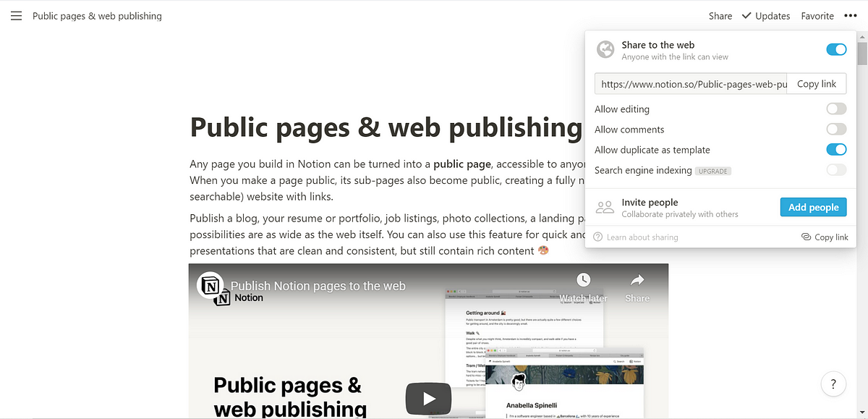Screen dimensions: 868x419
Task: Click 'Collaborate privately with others' text
Action: (x=680, y=214)
